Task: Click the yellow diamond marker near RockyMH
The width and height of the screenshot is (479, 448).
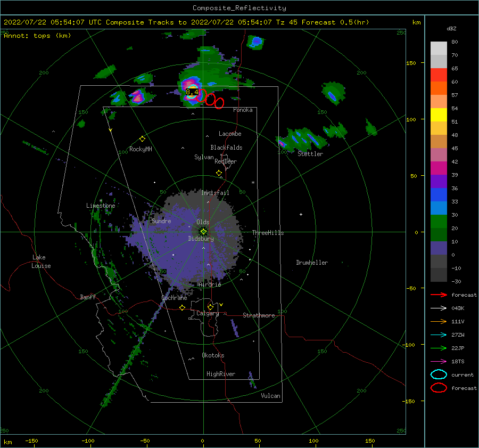Action: tap(142, 139)
